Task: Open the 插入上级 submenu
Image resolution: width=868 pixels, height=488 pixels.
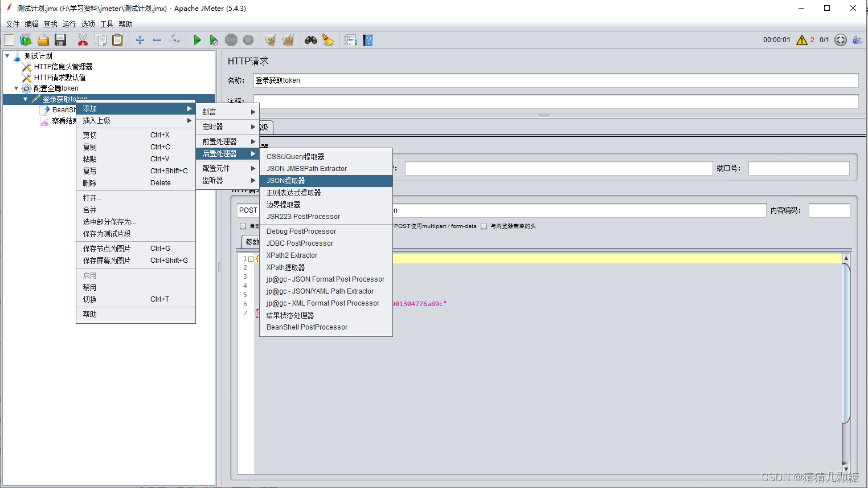Action: point(136,120)
